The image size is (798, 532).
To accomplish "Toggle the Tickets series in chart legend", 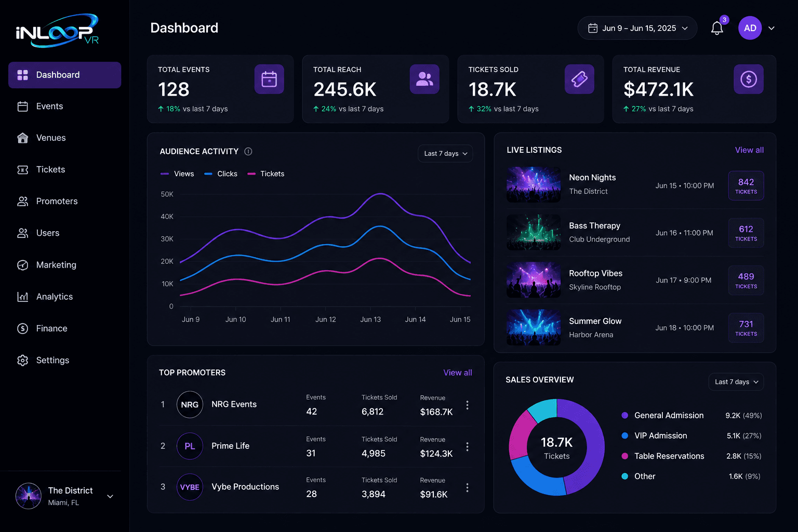I will click(x=266, y=174).
